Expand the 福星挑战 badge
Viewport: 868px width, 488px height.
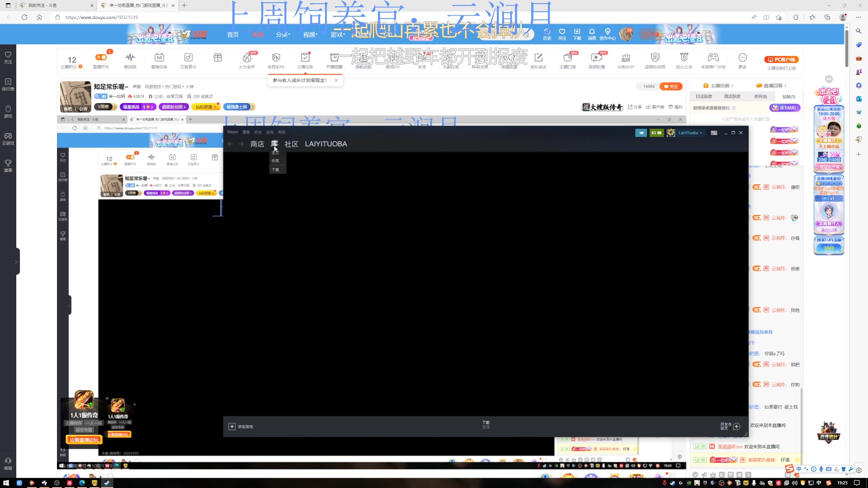[138, 107]
